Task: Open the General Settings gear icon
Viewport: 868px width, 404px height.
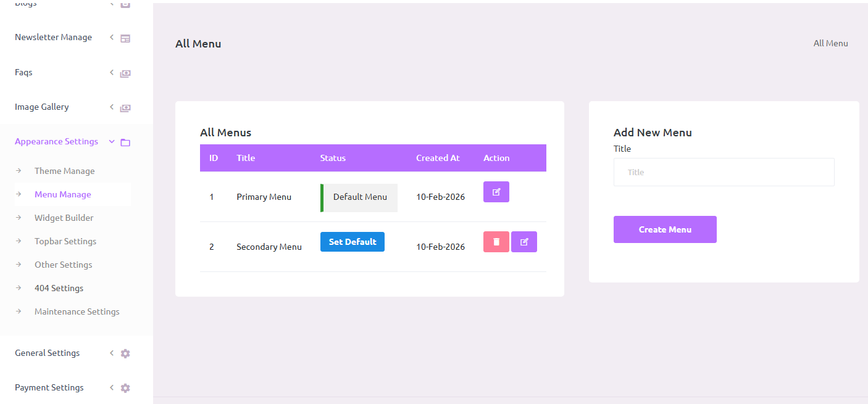Action: [125, 353]
